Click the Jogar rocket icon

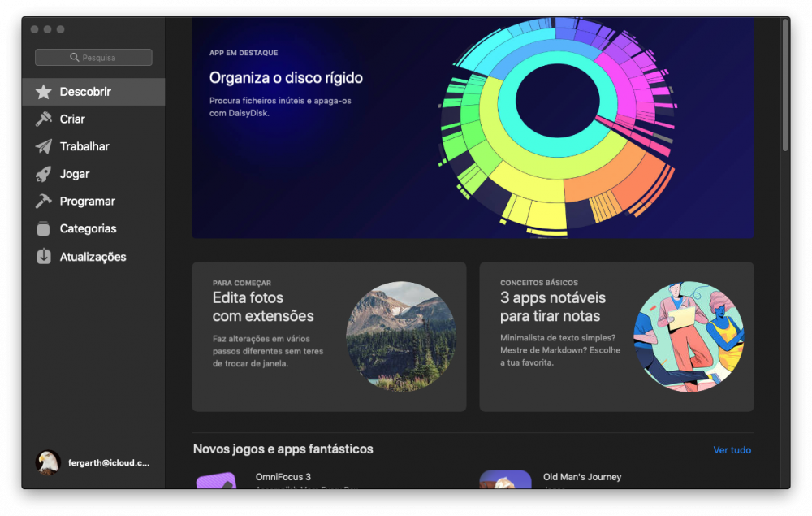(x=44, y=174)
